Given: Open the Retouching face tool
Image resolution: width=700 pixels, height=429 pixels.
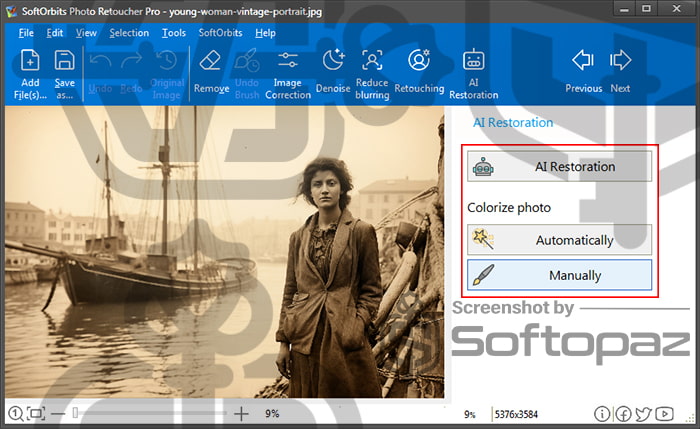Looking at the screenshot, I should coord(419,60).
